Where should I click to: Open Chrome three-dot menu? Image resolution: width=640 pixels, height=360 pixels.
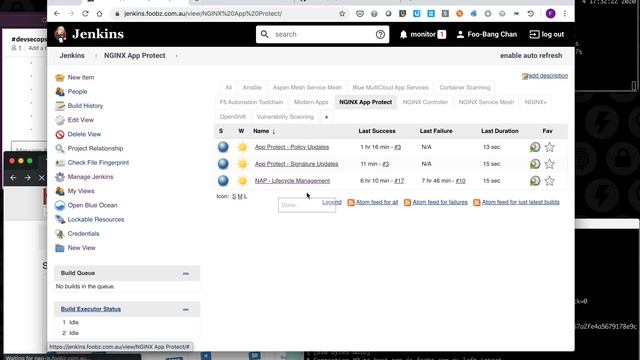tap(565, 13)
